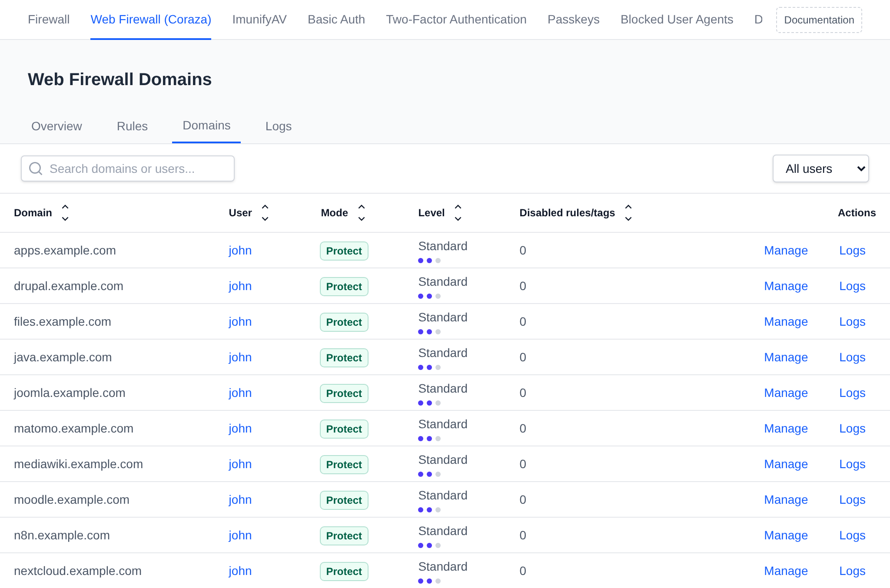View Logs for n8n.example.com
Screen dimensions: 890x588
(x=852, y=535)
